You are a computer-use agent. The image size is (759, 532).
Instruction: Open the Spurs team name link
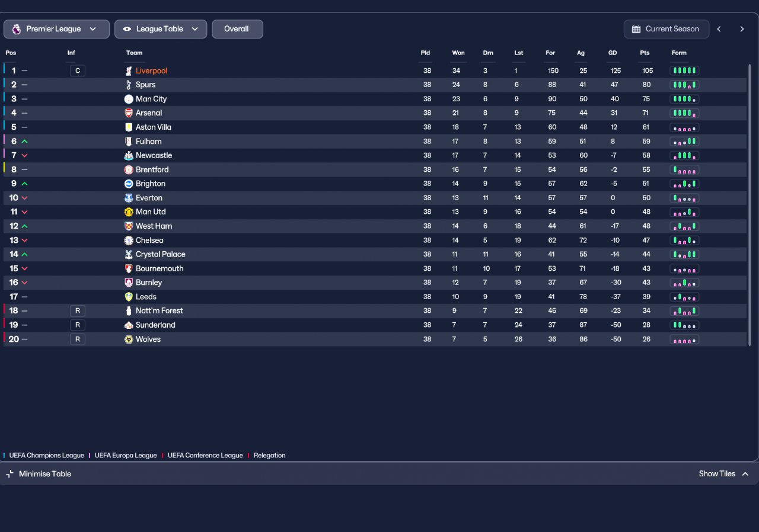click(x=145, y=85)
